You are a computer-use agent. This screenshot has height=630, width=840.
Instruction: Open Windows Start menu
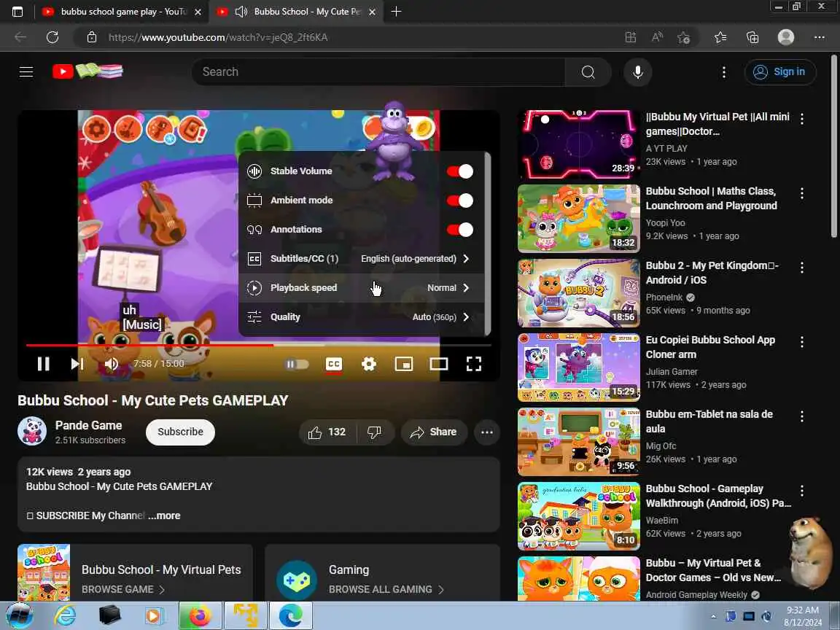click(20, 616)
